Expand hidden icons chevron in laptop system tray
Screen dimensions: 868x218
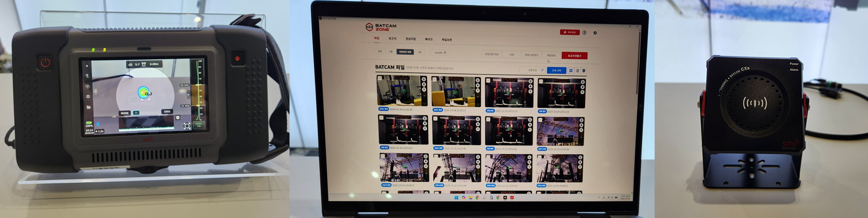tap(599, 198)
